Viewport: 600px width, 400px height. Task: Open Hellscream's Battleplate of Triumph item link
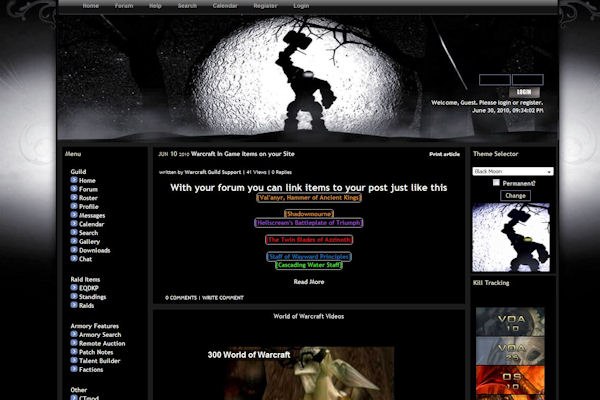(x=309, y=223)
